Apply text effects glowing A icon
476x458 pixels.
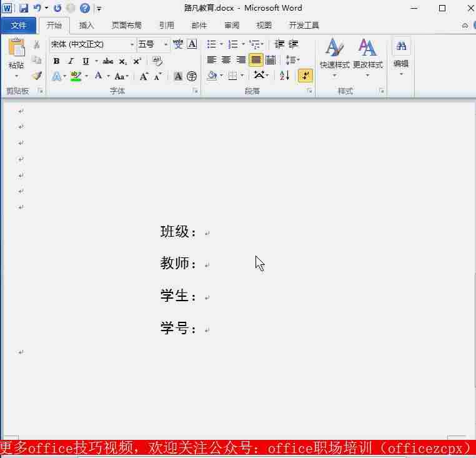[56, 76]
